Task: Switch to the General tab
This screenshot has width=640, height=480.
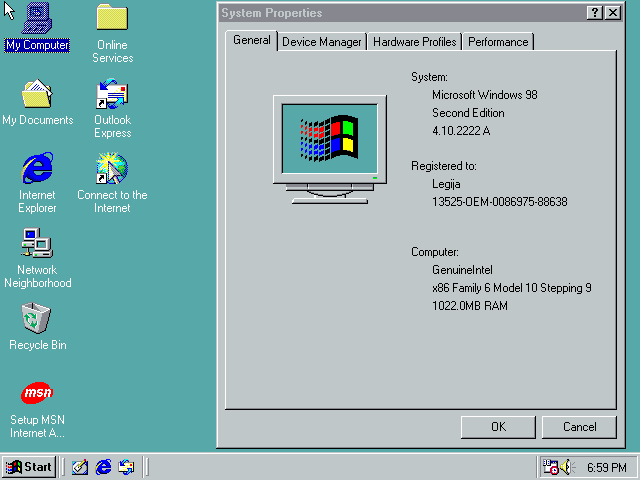Action: tap(251, 40)
